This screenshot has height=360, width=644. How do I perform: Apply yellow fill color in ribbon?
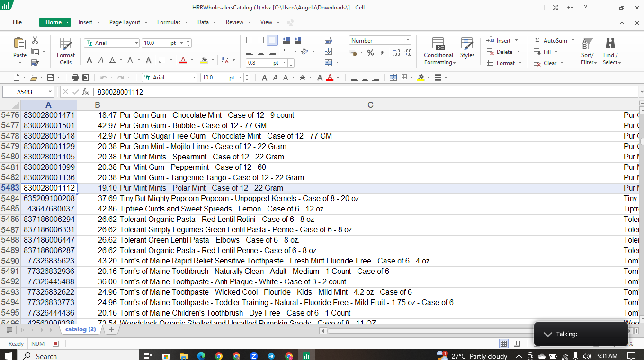(204, 60)
